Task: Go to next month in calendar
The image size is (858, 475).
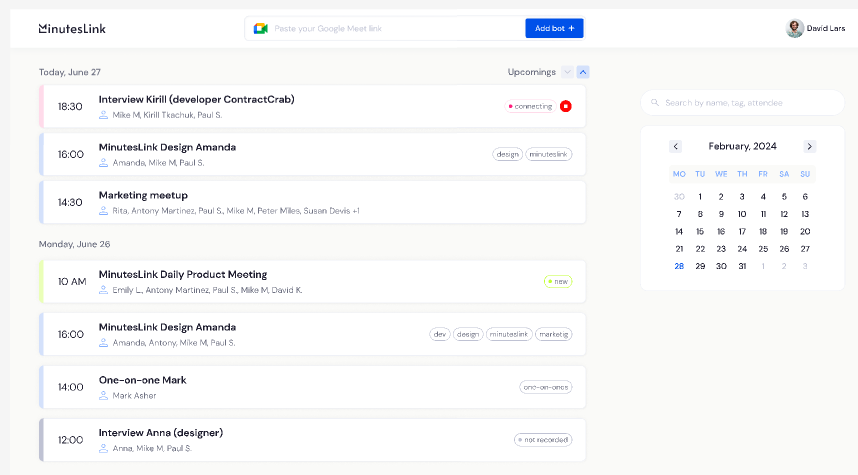Action: [x=809, y=146]
